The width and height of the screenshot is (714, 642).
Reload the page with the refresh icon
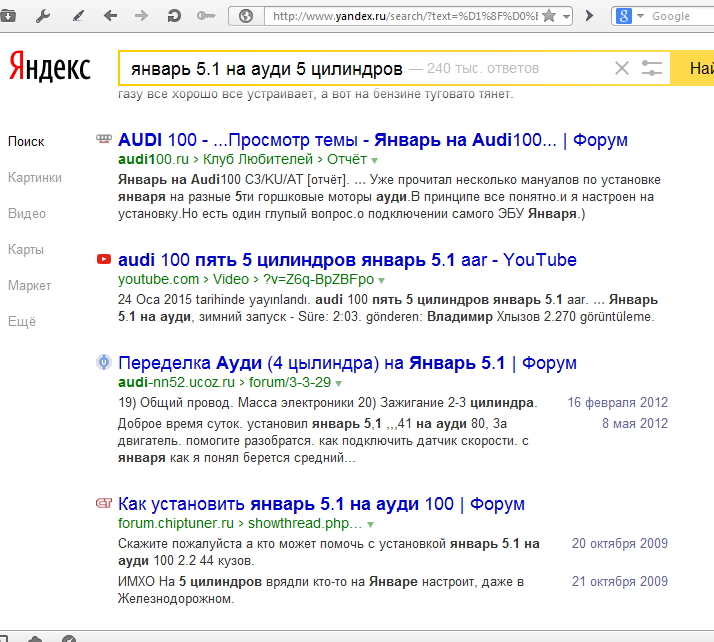[x=173, y=16]
